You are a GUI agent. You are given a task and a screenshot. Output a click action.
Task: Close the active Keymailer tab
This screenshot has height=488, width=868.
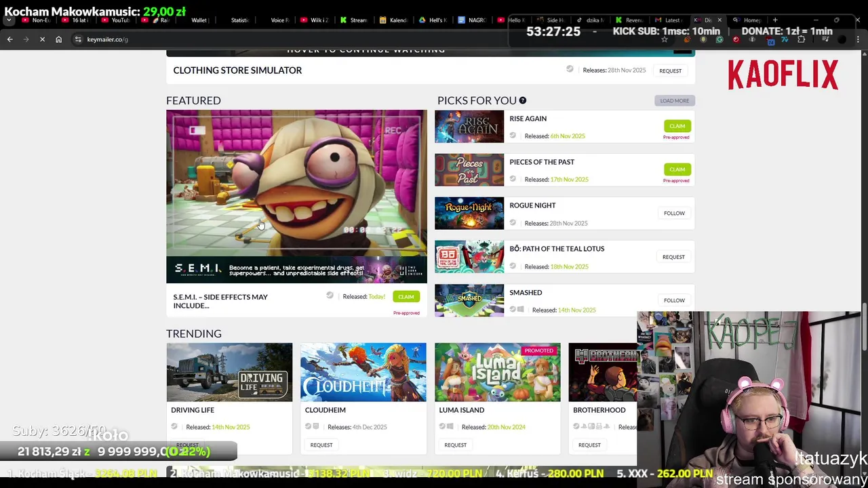click(719, 20)
